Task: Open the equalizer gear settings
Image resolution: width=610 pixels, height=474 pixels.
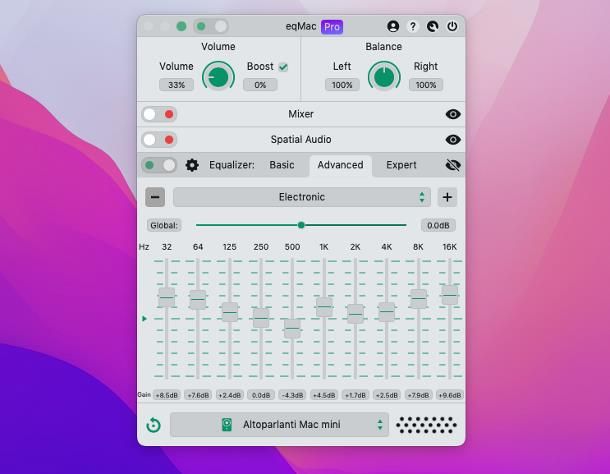Action: [192, 165]
